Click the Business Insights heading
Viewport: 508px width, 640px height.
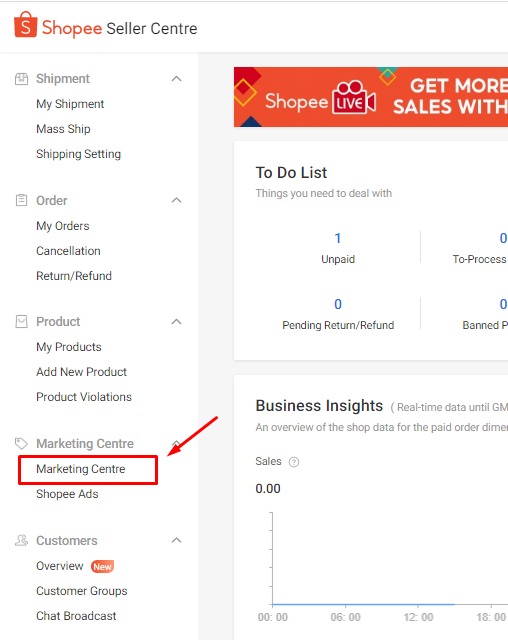point(319,406)
